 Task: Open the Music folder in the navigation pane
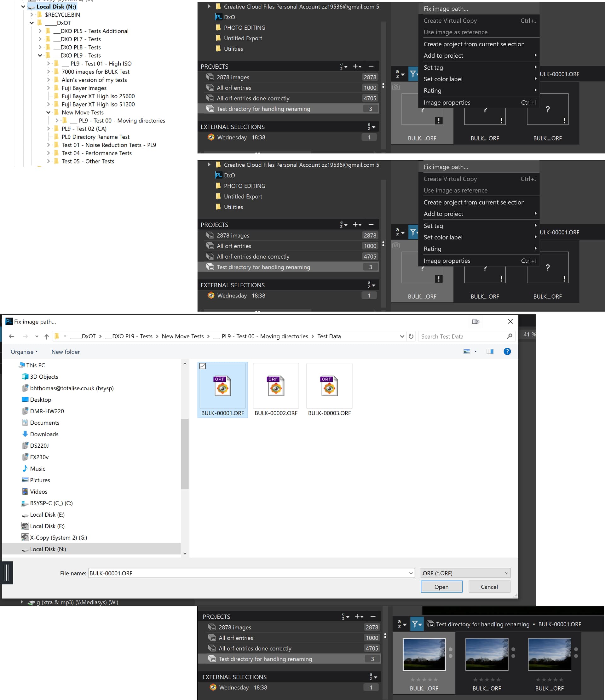click(37, 468)
